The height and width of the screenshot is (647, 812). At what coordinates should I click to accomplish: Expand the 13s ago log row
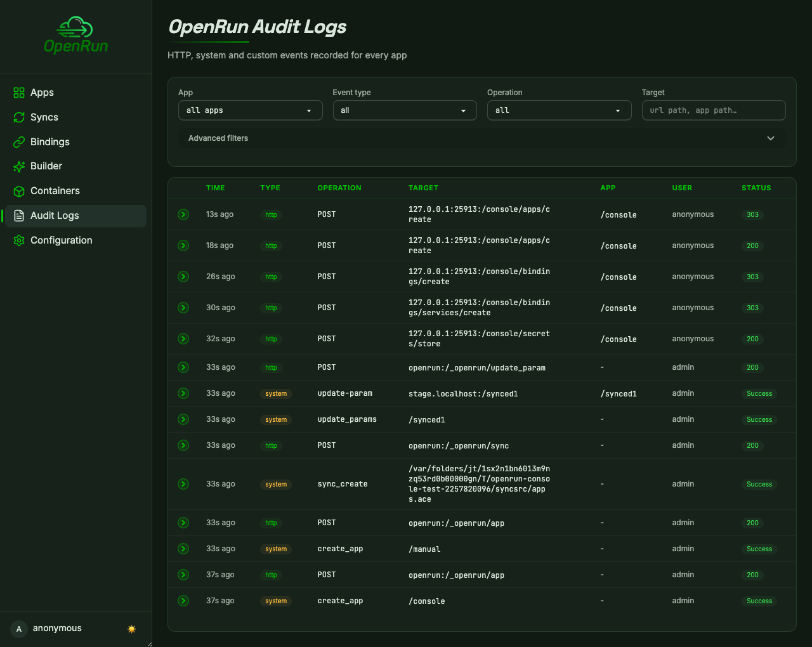(x=183, y=214)
